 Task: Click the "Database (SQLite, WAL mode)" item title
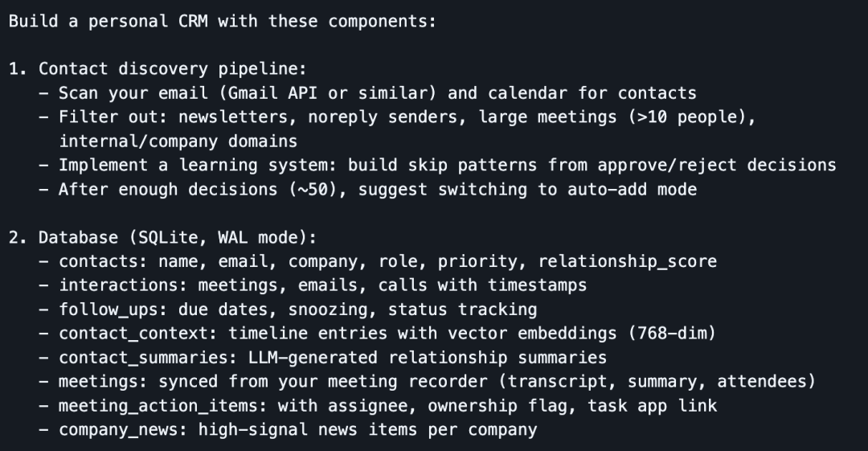(x=177, y=237)
